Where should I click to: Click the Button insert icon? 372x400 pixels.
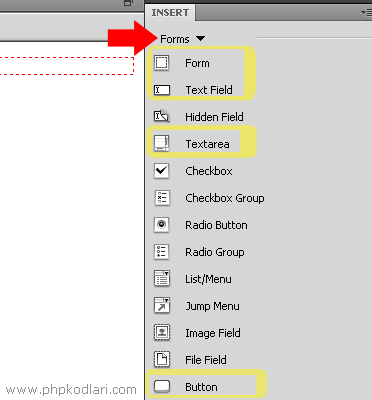point(162,387)
